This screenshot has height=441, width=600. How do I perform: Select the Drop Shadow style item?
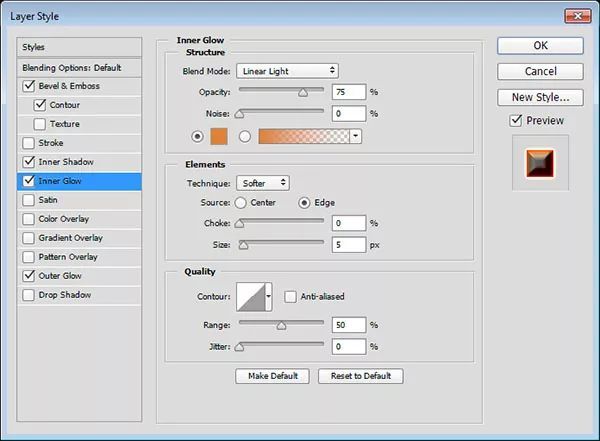pos(79,295)
